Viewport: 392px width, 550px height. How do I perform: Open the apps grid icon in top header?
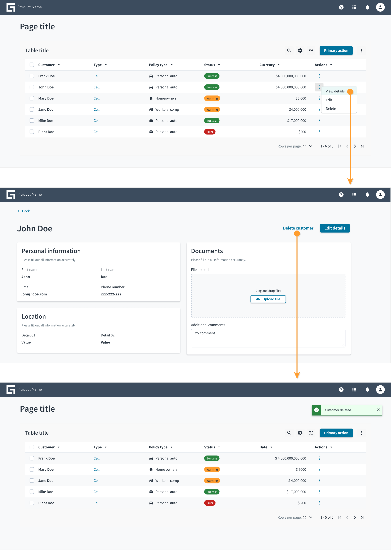(354, 7)
